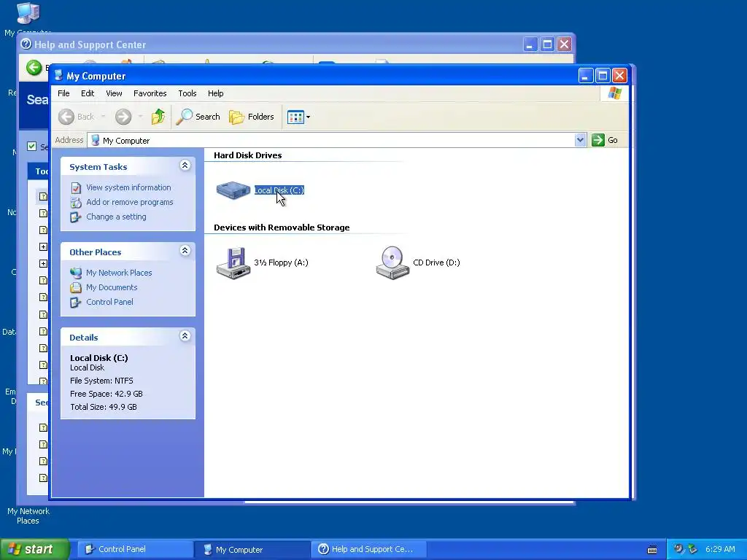Collapse the Details panel
This screenshot has height=560, width=747.
coord(185,335)
